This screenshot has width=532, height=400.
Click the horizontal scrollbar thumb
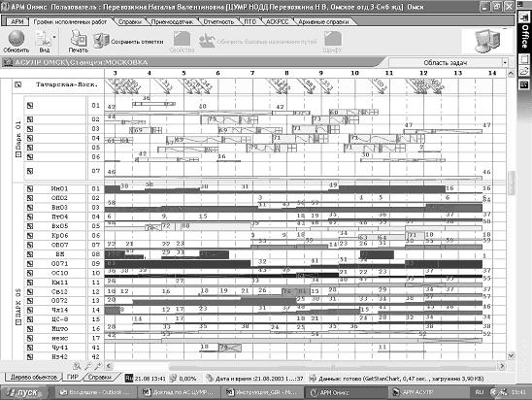point(332,366)
